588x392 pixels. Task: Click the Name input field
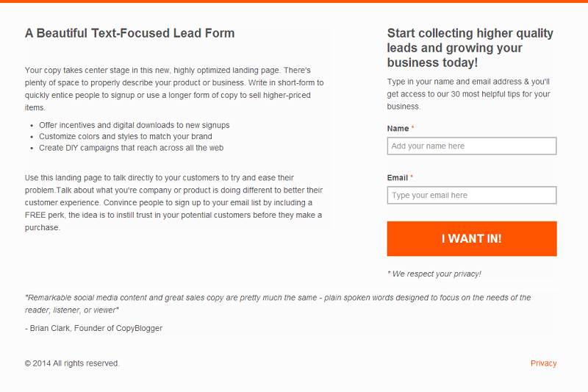(471, 146)
